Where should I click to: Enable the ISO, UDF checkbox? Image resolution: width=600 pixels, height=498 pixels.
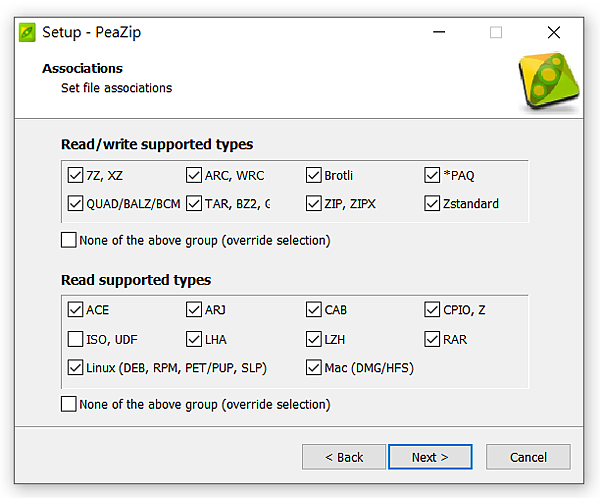click(x=75, y=339)
